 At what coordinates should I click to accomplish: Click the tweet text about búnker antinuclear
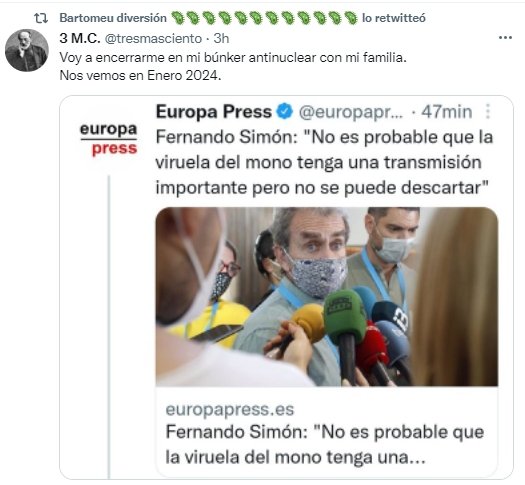coord(233,67)
